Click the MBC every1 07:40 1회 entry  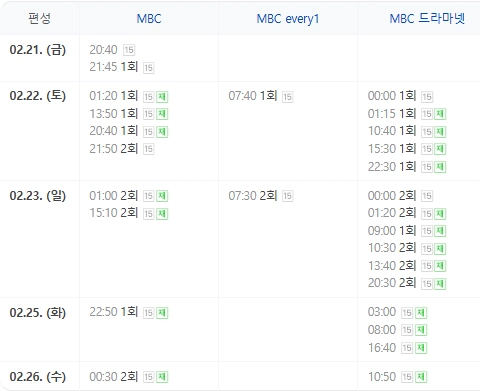coord(253,96)
